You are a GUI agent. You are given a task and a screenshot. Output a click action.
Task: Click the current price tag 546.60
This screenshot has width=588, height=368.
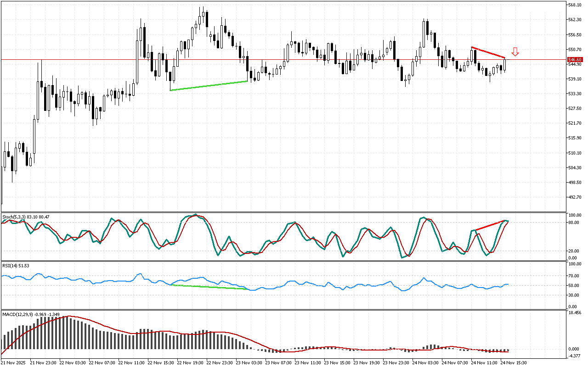(x=575, y=60)
